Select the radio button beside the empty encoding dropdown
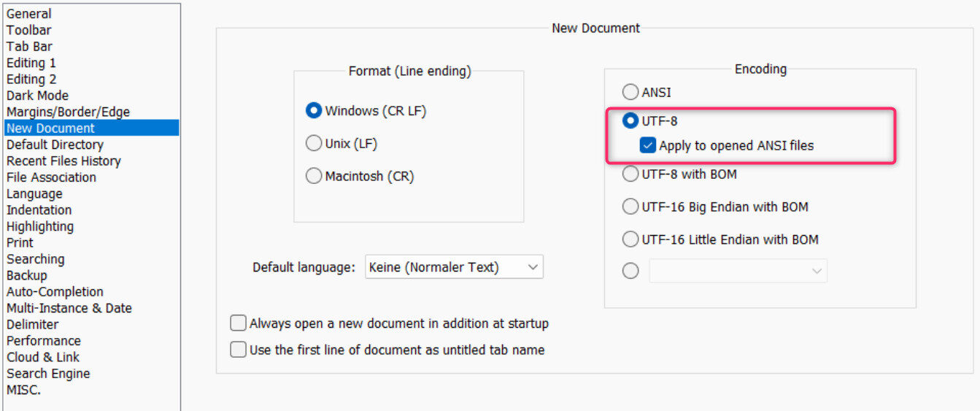The width and height of the screenshot is (980, 411). pyautogui.click(x=630, y=271)
